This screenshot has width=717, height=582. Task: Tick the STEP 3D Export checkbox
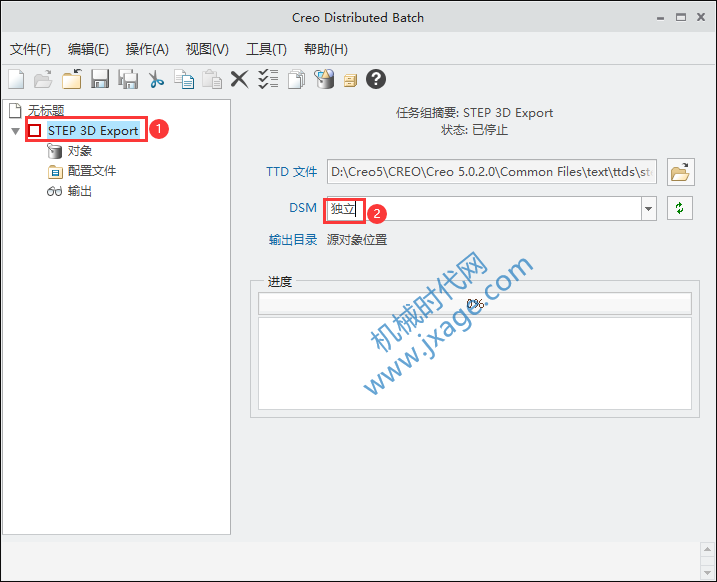pyautogui.click(x=35, y=130)
